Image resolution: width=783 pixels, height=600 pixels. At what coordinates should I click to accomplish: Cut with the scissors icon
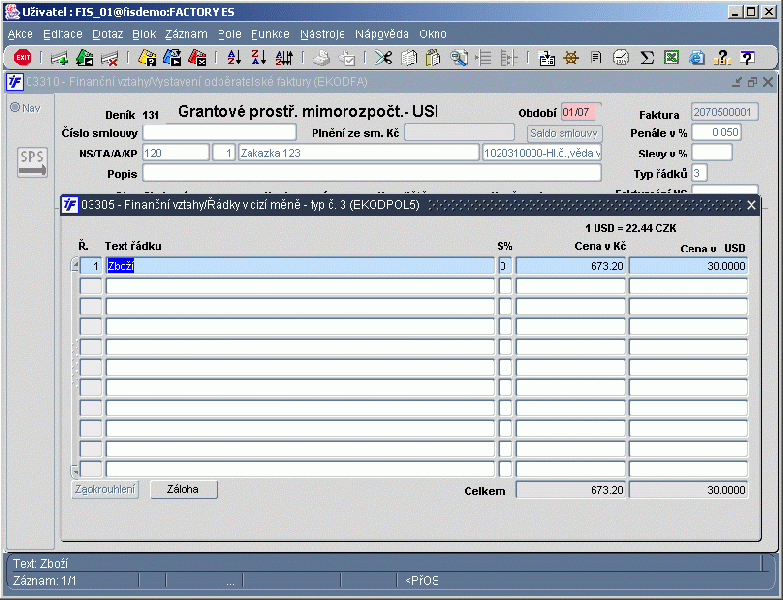[x=384, y=58]
